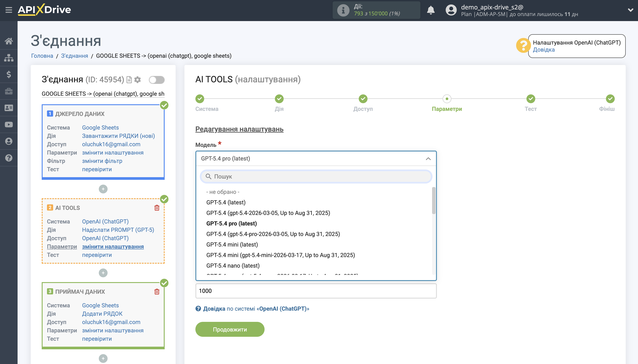Open the notifications bell icon
638x364 pixels.
click(431, 10)
